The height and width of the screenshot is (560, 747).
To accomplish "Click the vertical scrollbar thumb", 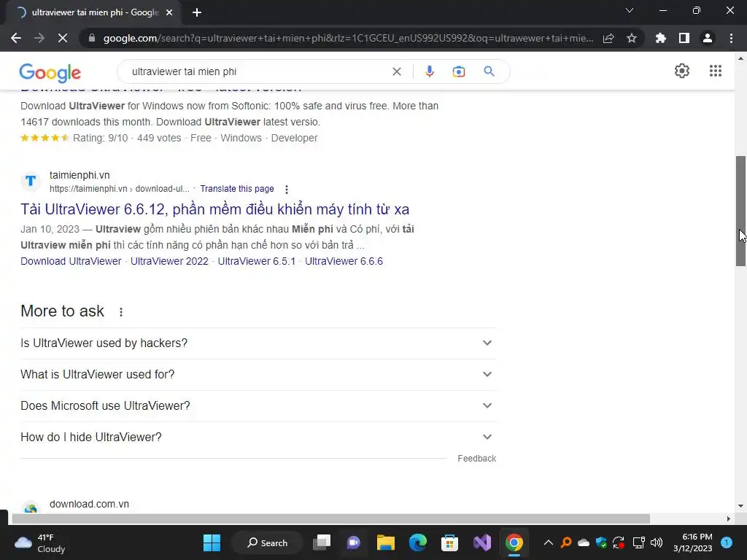I will click(741, 211).
